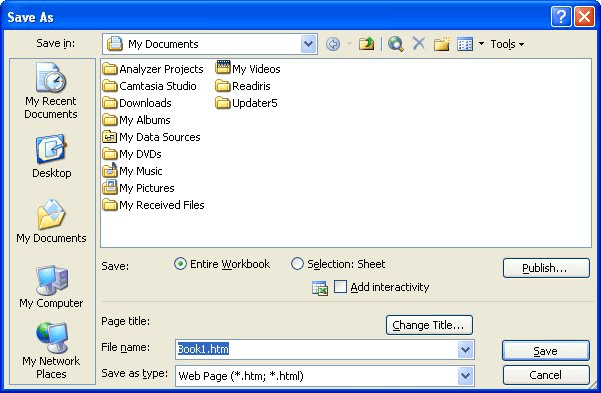Select the My DVDs folder
601x393 pixels.
pyautogui.click(x=132, y=154)
